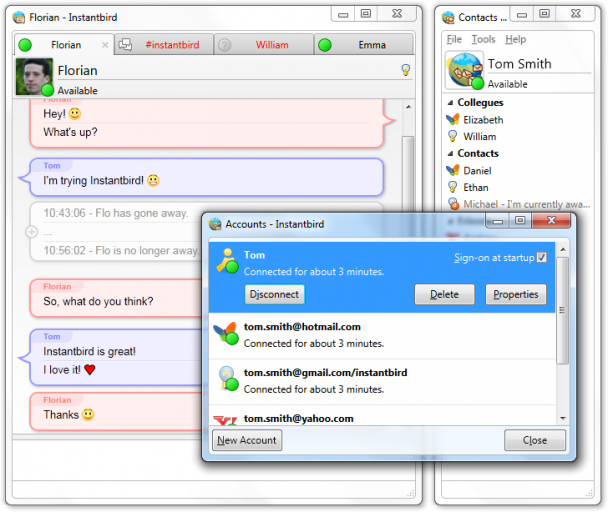Screen dimensions: 608x512
Task: Switch to the Emma conversation tab
Action: tap(364, 45)
